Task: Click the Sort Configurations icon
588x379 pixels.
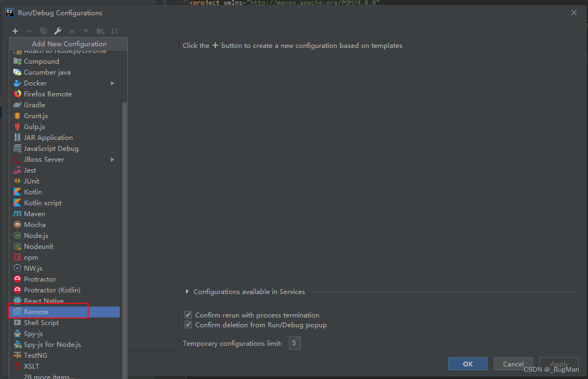Action: 114,31
